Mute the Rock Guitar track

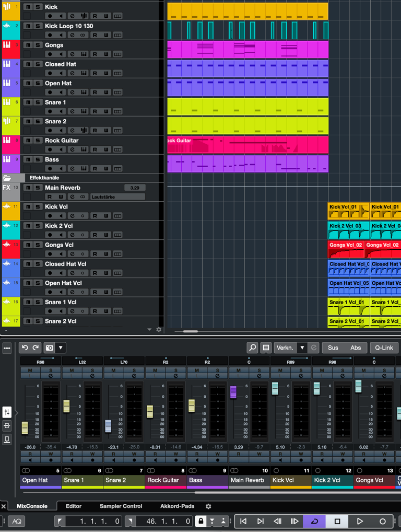click(28, 140)
